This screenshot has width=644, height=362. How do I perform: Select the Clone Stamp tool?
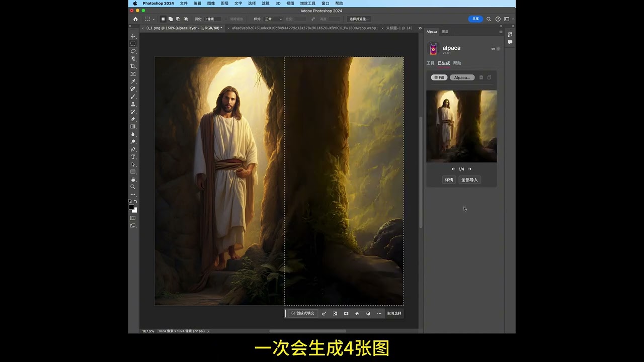pos(133,104)
